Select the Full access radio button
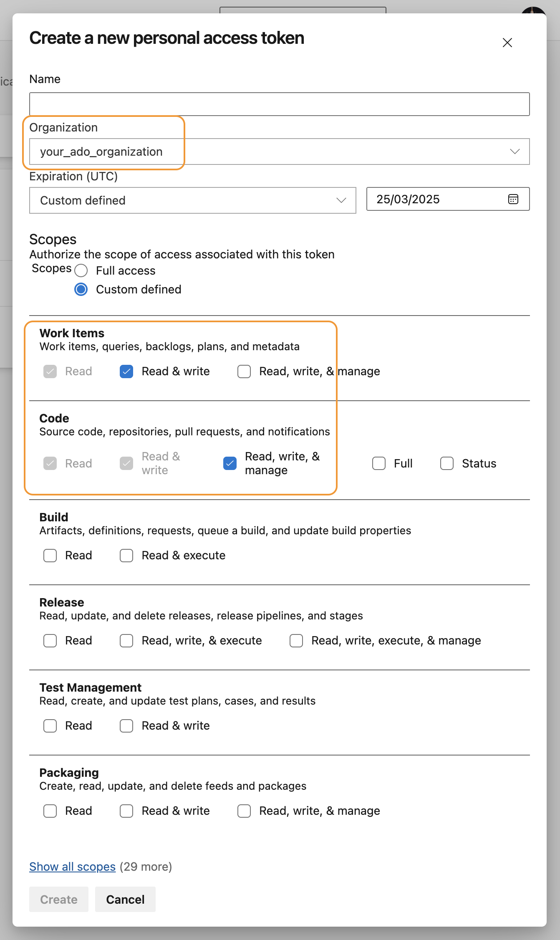The height and width of the screenshot is (940, 560). coord(81,270)
